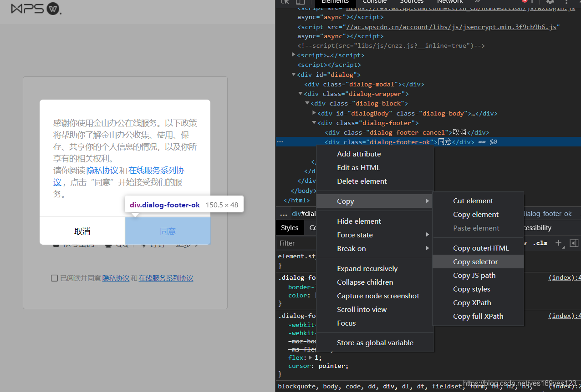
Task: Select Copy full XPath
Action: pos(478,316)
